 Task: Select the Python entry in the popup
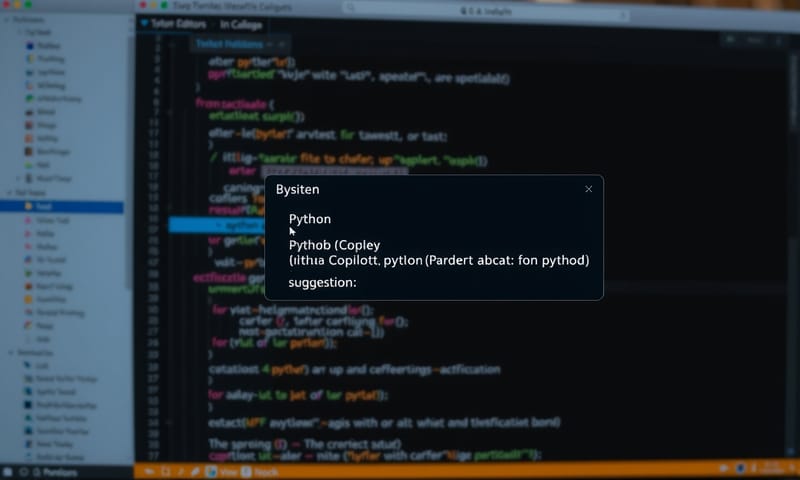(310, 219)
